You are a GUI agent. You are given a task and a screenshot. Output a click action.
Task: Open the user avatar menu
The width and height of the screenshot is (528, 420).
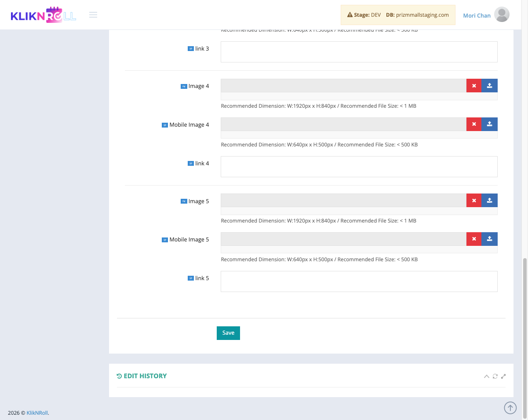(x=502, y=15)
